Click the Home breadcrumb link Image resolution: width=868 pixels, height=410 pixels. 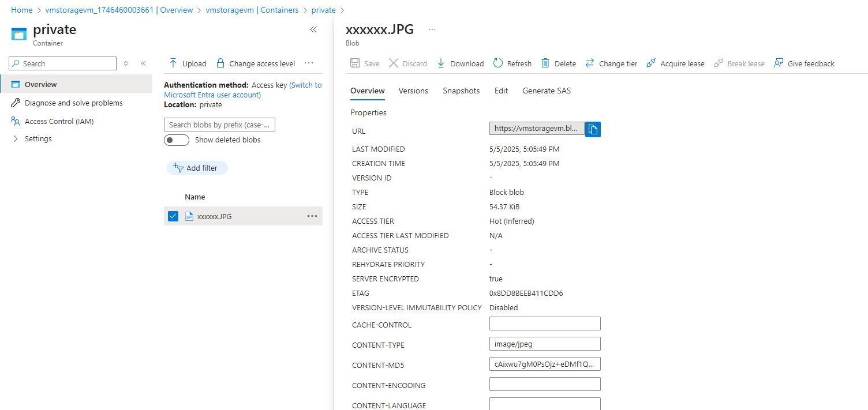22,10
